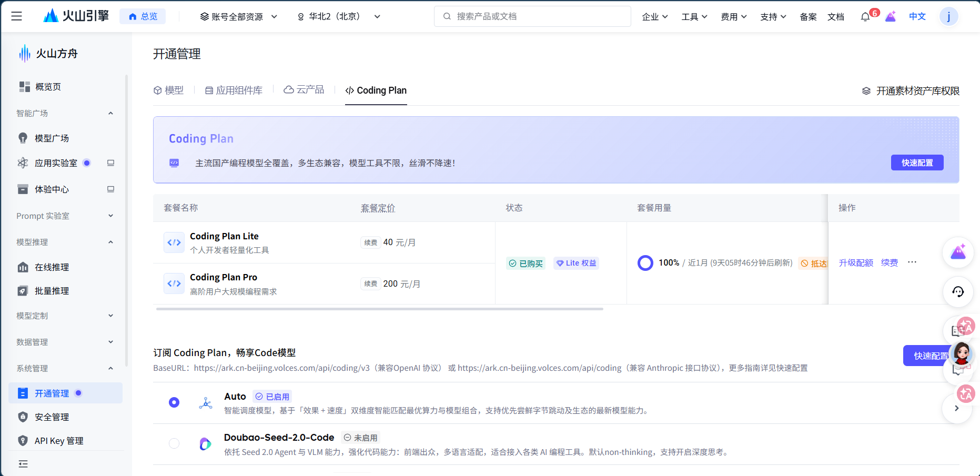Click the Coding Plan Pro code icon
980x476 pixels.
tap(174, 283)
